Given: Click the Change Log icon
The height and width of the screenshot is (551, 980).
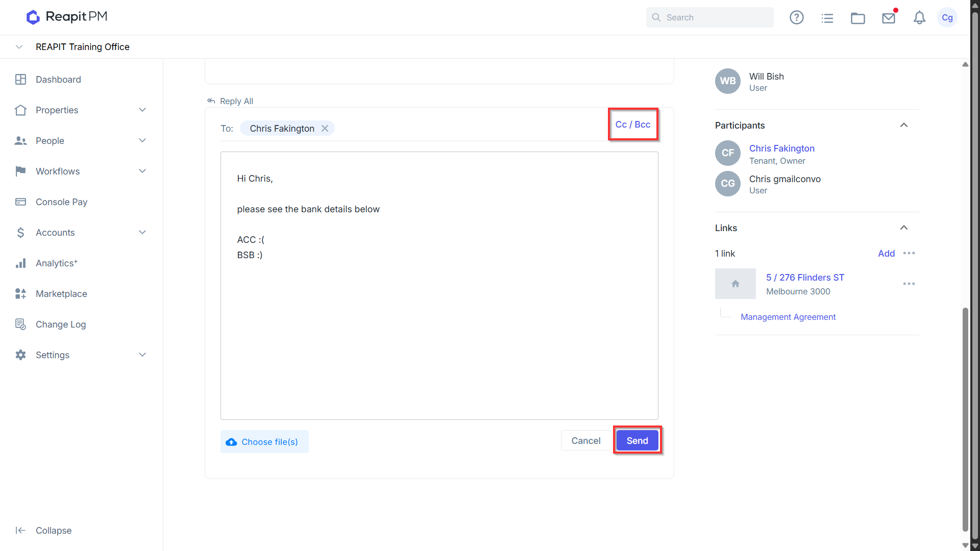Looking at the screenshot, I should pyautogui.click(x=20, y=324).
